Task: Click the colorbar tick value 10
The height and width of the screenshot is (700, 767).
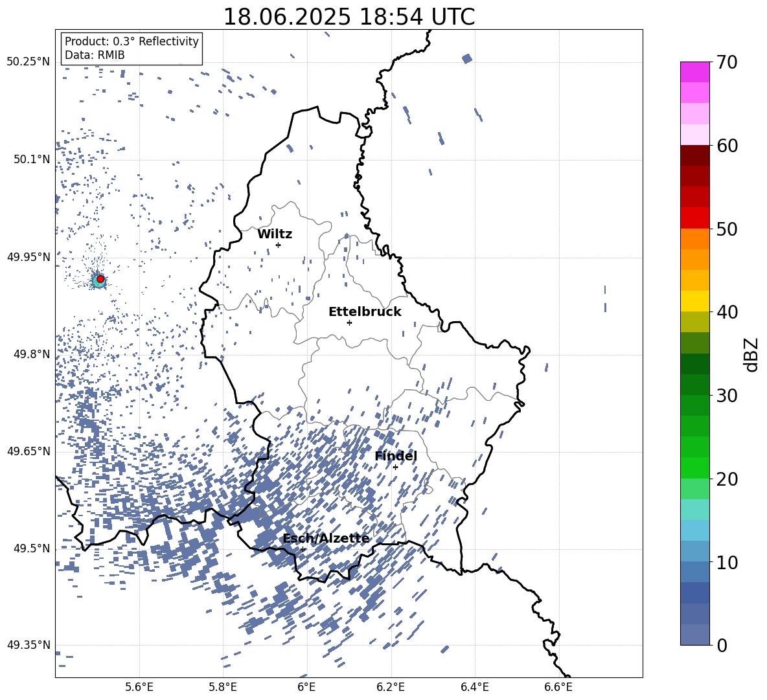Action: point(727,562)
